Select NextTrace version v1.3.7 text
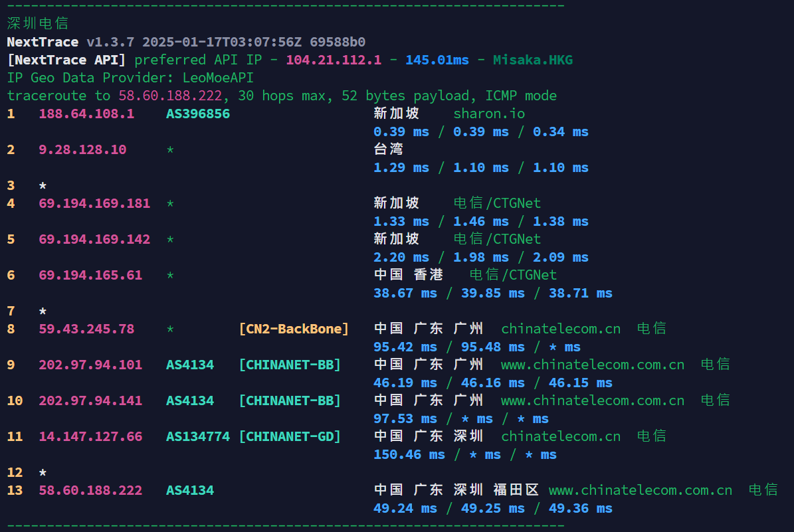The height and width of the screenshot is (532, 794). coord(110,42)
